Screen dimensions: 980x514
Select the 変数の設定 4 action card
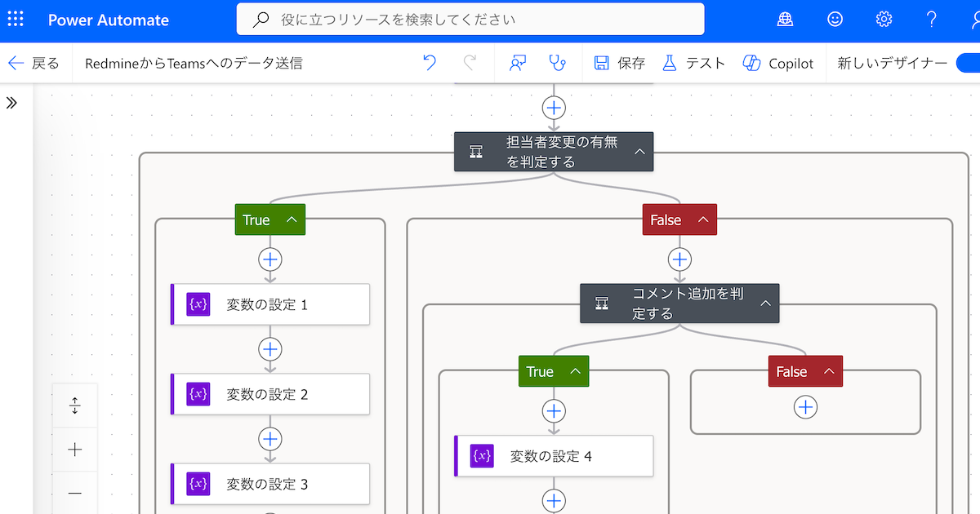tap(554, 456)
